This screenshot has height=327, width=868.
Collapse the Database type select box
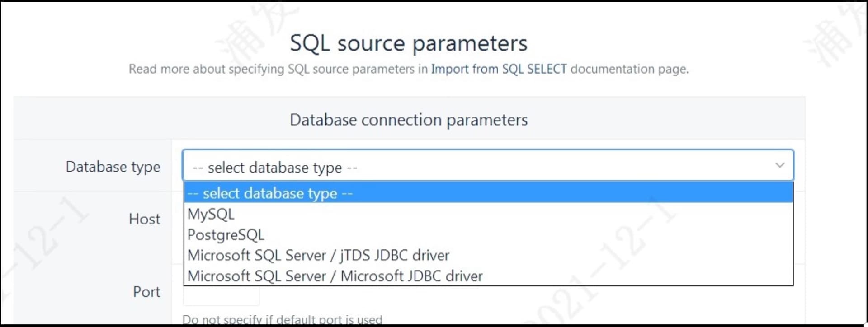point(488,165)
